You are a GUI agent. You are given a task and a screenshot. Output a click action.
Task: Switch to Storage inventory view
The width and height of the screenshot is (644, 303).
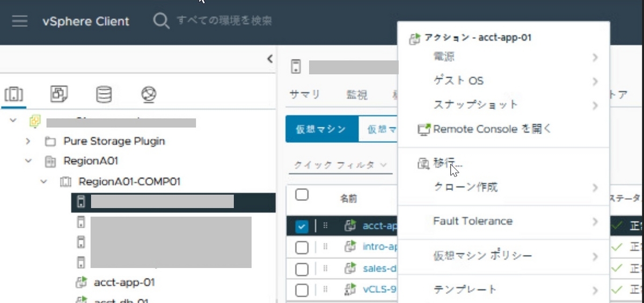pyautogui.click(x=104, y=94)
